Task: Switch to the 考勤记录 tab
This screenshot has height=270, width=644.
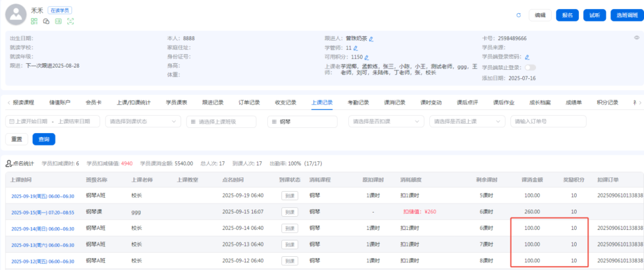Action: click(x=358, y=102)
